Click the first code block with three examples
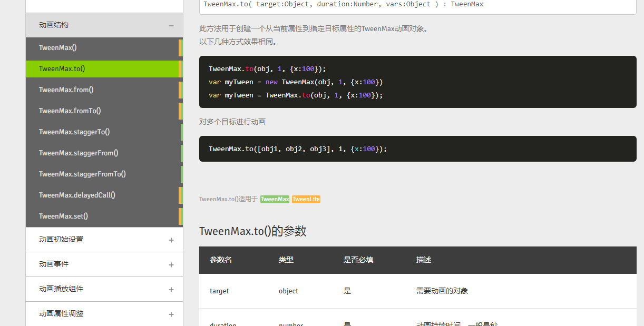 (417, 82)
